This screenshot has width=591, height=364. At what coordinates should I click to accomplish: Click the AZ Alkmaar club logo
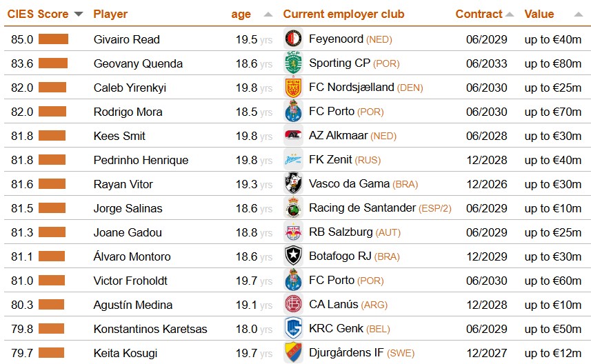click(293, 136)
